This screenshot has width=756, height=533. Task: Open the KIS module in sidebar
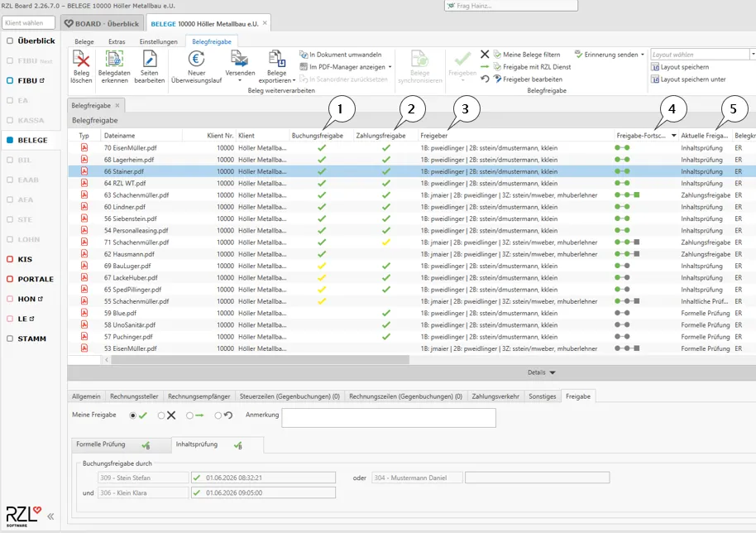tap(25, 260)
